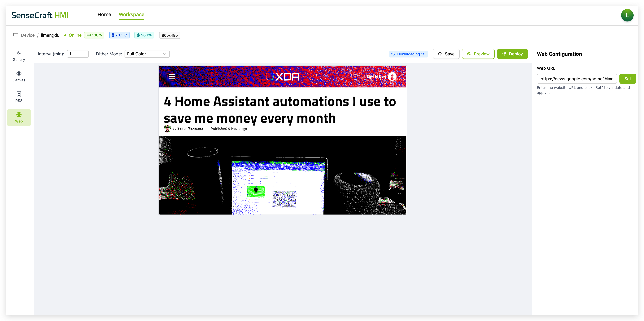644x321 pixels.
Task: Click the article hero image in preview
Action: point(283,175)
